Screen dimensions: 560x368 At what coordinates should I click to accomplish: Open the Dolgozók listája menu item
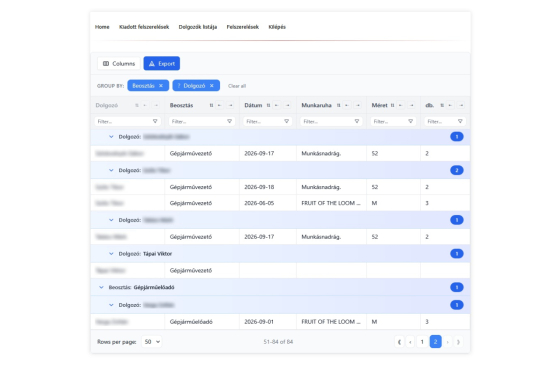click(x=198, y=27)
